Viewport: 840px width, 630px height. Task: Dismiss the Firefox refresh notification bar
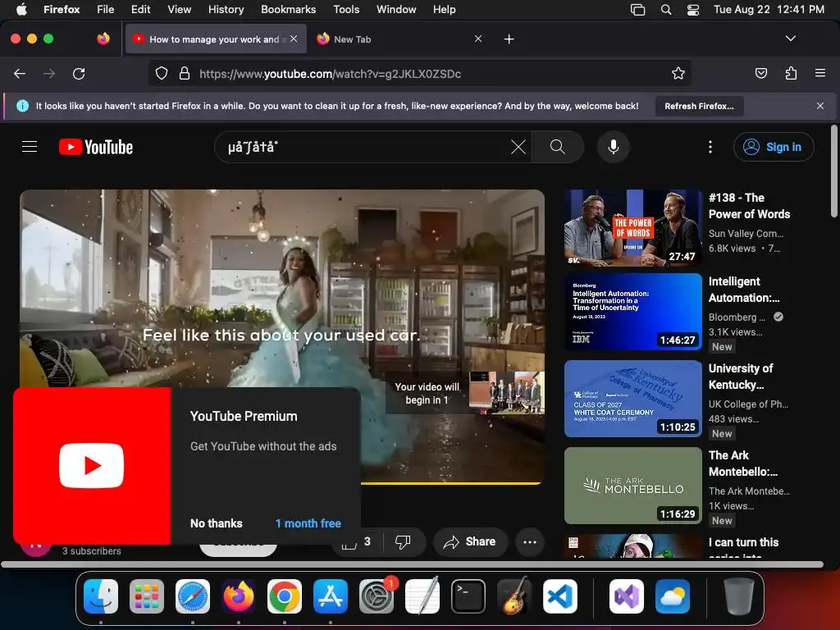[819, 106]
